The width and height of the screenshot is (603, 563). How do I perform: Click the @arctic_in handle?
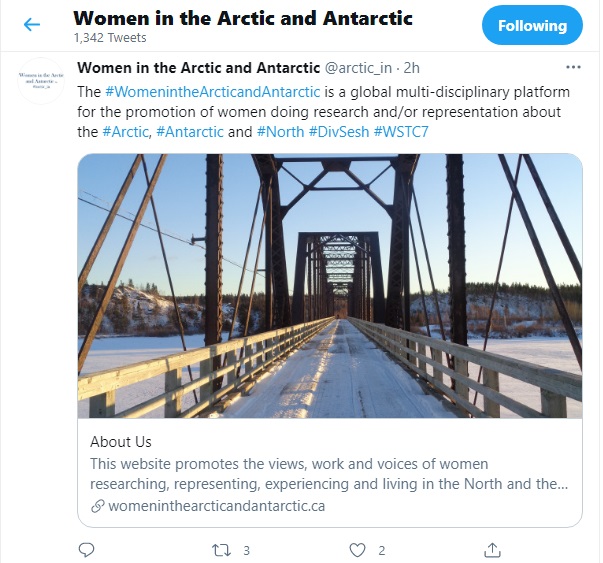pyautogui.click(x=358, y=69)
